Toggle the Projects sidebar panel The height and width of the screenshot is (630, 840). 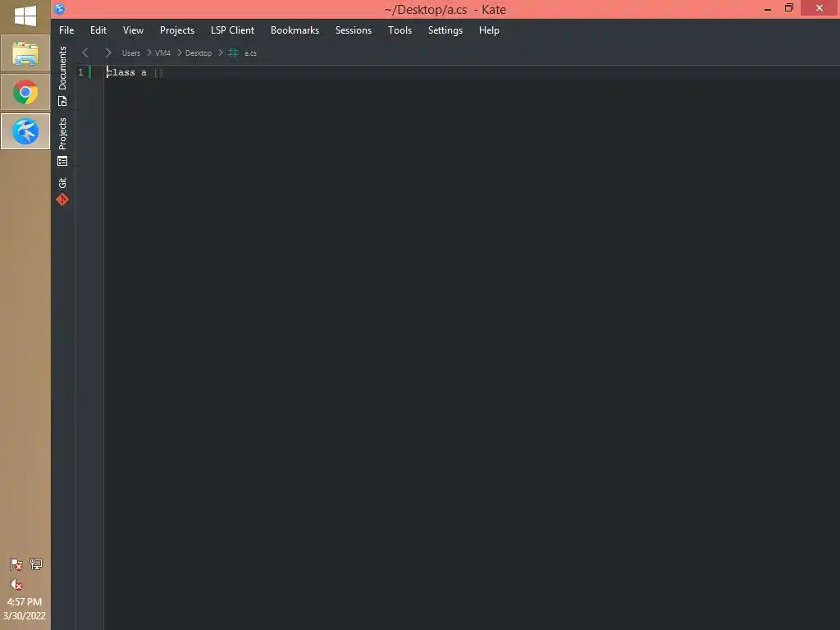(x=62, y=142)
